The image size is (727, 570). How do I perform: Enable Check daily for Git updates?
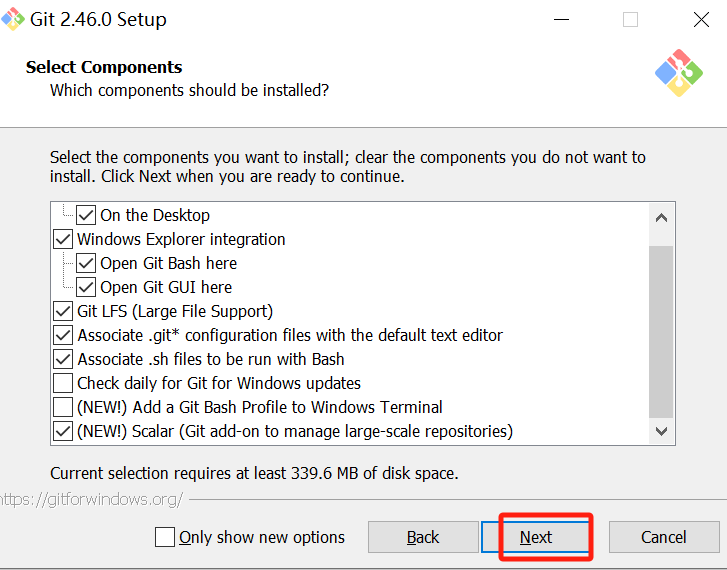click(x=63, y=383)
